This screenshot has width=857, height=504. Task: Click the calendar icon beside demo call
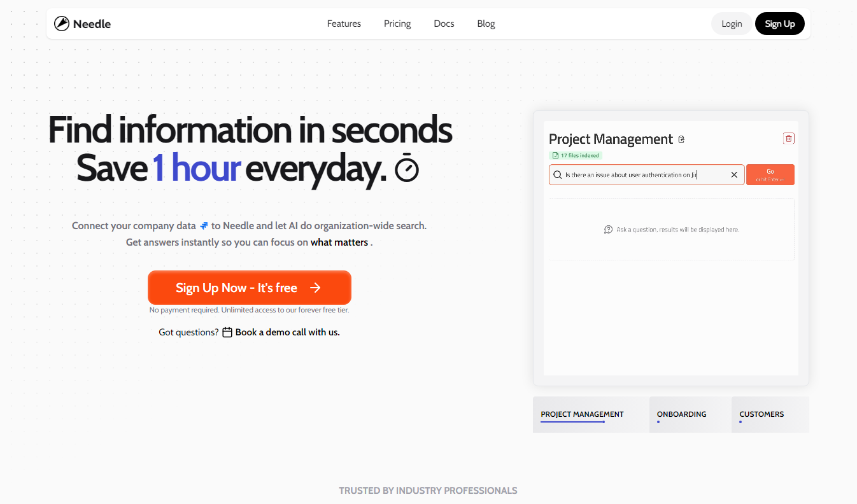pos(227,332)
